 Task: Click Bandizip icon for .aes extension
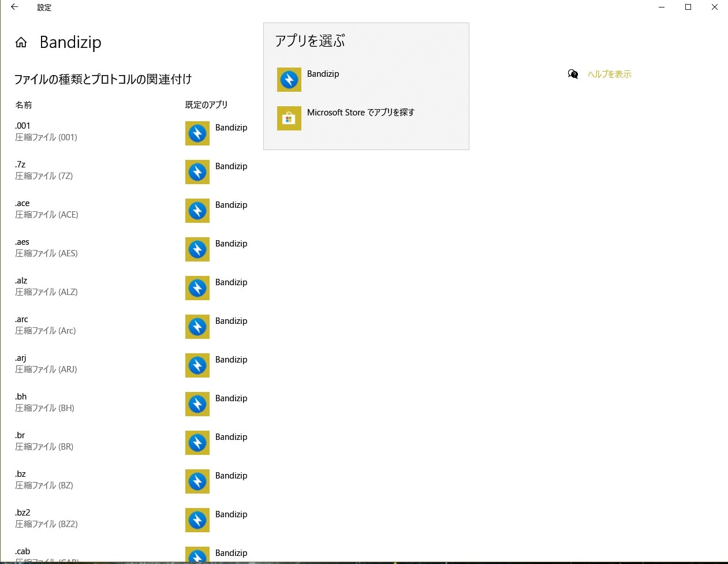pyautogui.click(x=197, y=249)
